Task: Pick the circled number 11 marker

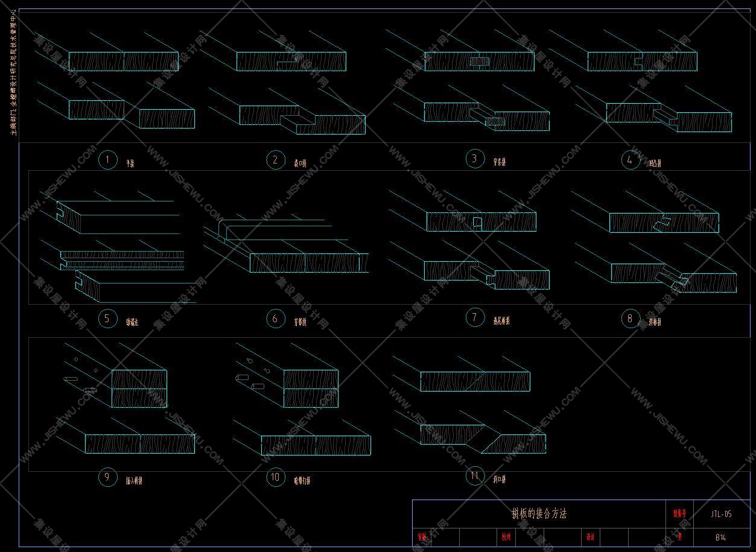Action: pos(475,476)
